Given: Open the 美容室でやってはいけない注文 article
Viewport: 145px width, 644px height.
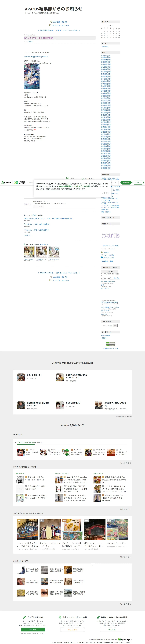Looking at the screenshot, I should click(x=115, y=404).
